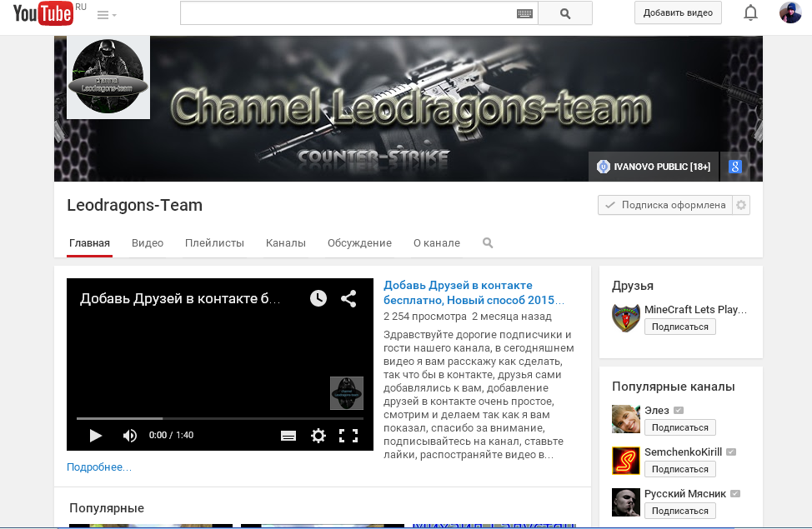Switch to the Главная tab

tap(89, 243)
